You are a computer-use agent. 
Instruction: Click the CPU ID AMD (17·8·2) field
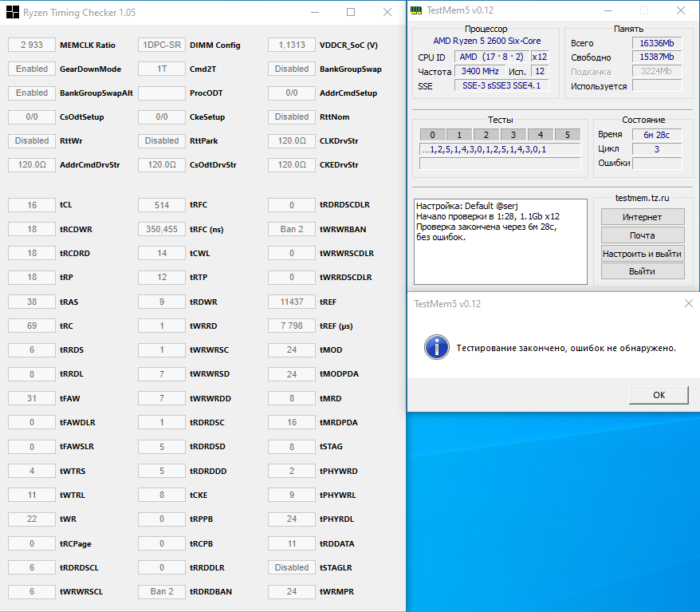pyautogui.click(x=492, y=57)
